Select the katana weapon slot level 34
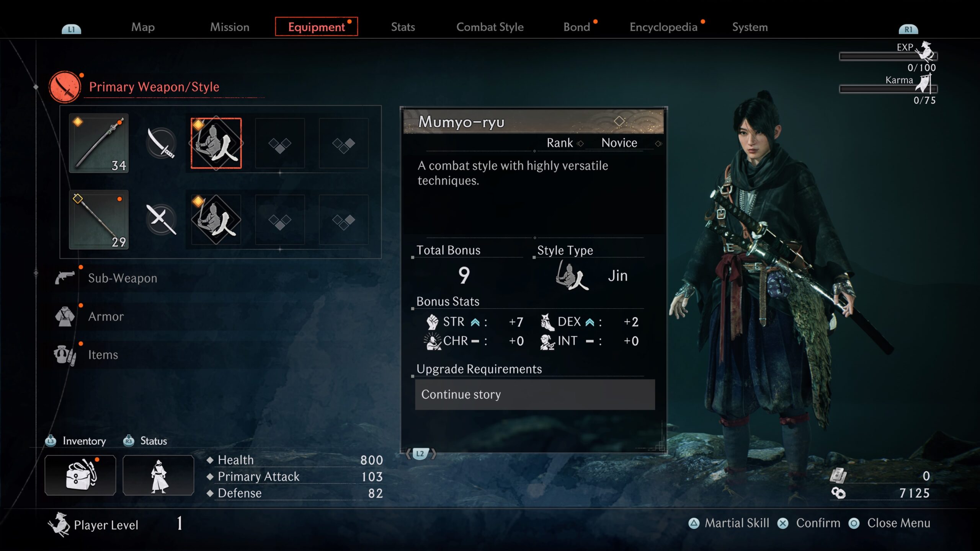Viewport: 980px width, 551px height. [x=99, y=143]
